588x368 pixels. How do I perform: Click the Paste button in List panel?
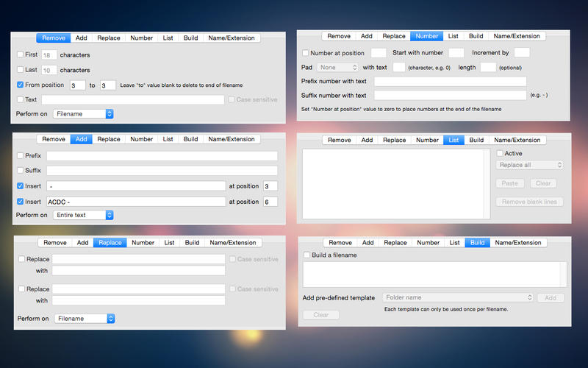coord(509,183)
